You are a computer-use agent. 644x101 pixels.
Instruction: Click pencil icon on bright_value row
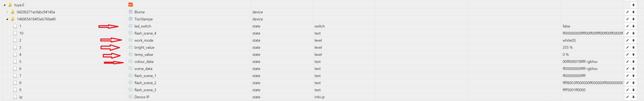click(x=627, y=47)
